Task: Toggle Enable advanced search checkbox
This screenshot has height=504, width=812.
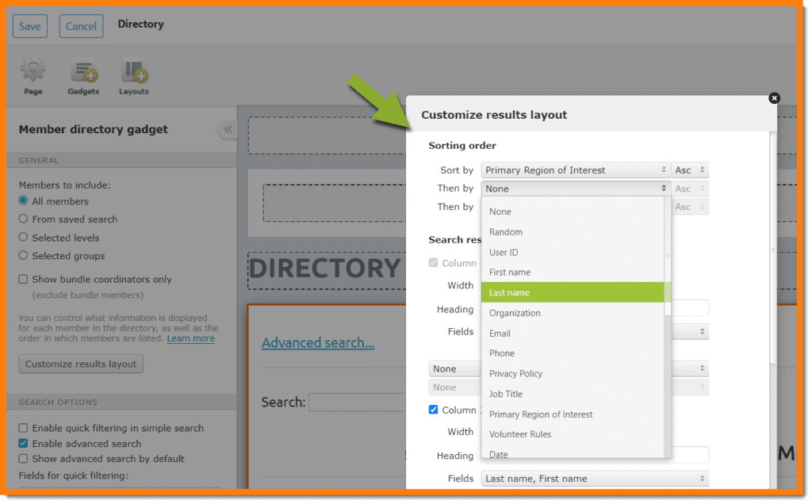Action: coord(23,444)
